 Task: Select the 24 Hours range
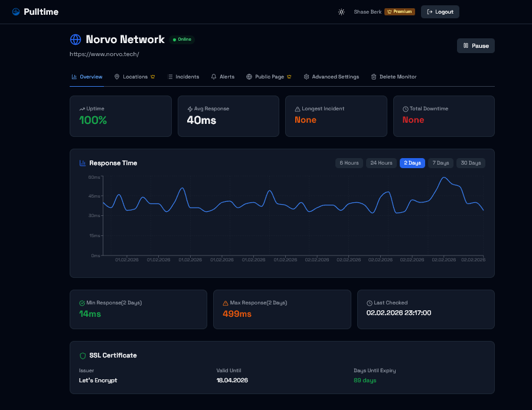381,163
